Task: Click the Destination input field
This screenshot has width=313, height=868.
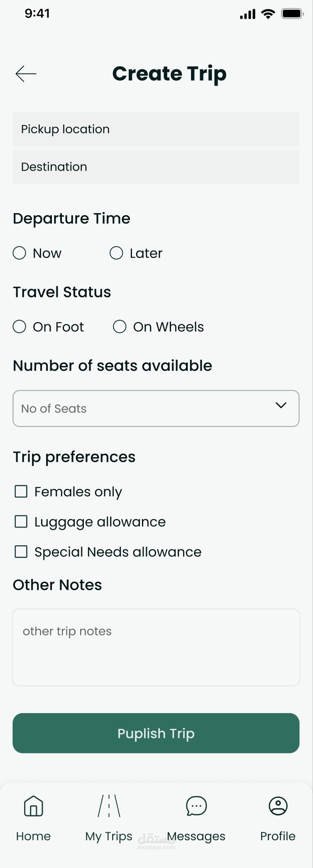Action: pos(156,167)
